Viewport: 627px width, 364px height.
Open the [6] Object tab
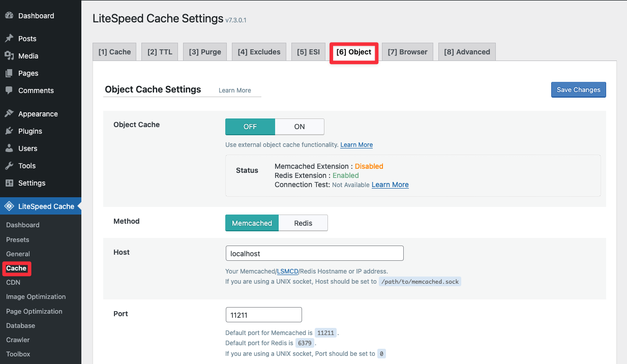coord(354,52)
